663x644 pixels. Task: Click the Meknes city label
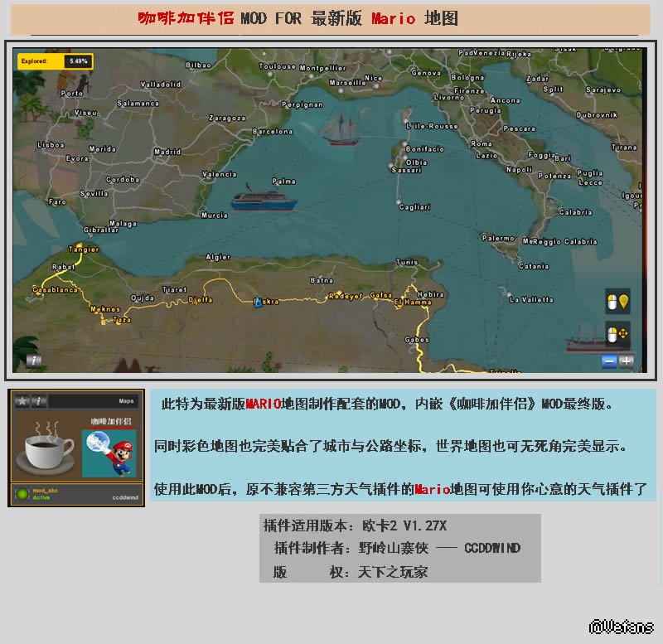pos(105,309)
